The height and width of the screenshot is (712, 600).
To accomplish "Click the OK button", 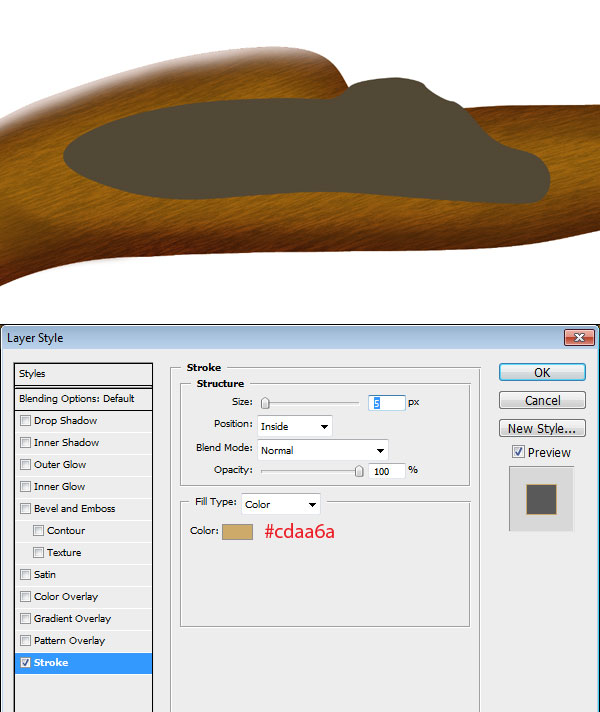I will coord(542,372).
